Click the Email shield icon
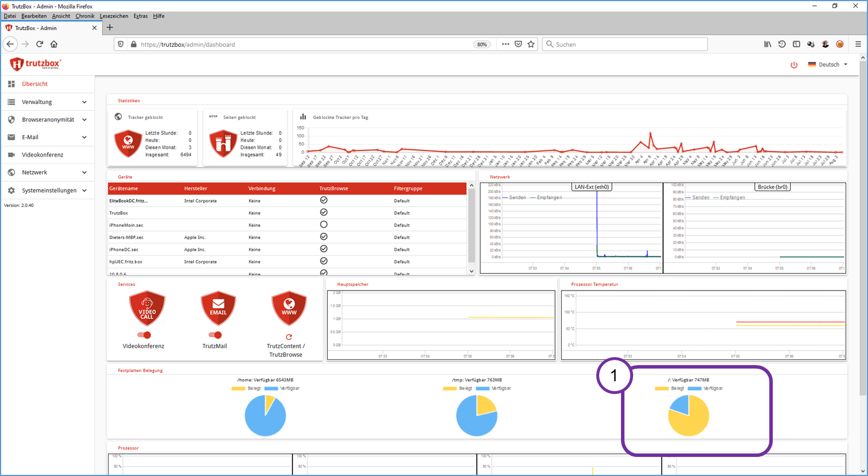The height and width of the screenshot is (476, 868). coord(218,308)
